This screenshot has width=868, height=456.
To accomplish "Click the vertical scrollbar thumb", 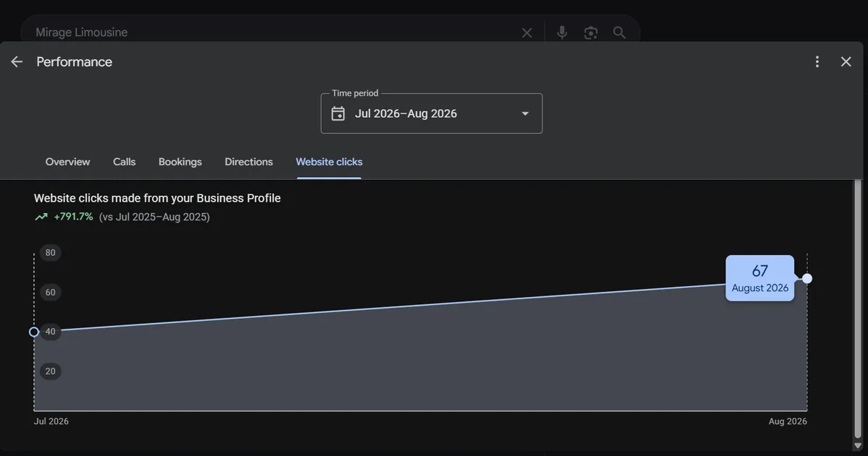I will coord(858,307).
